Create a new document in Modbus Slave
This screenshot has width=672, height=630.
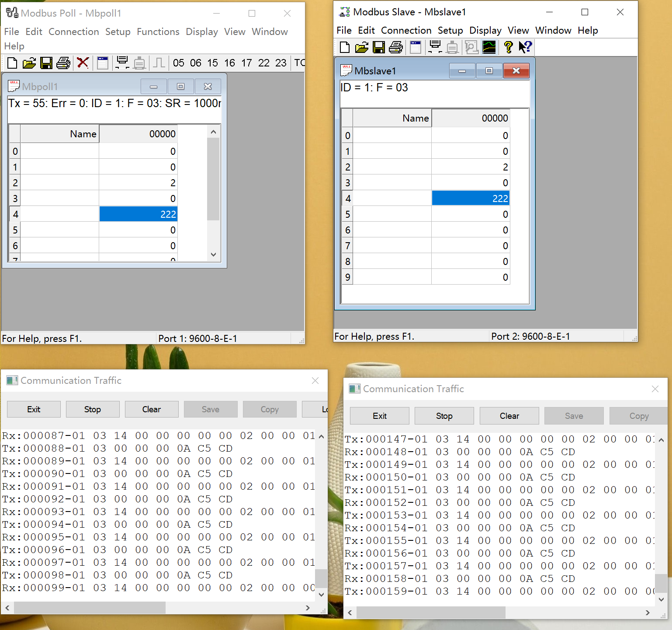tap(345, 47)
